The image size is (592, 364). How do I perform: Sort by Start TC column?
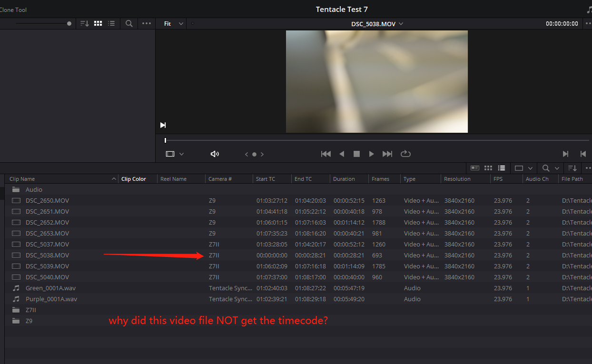(266, 179)
